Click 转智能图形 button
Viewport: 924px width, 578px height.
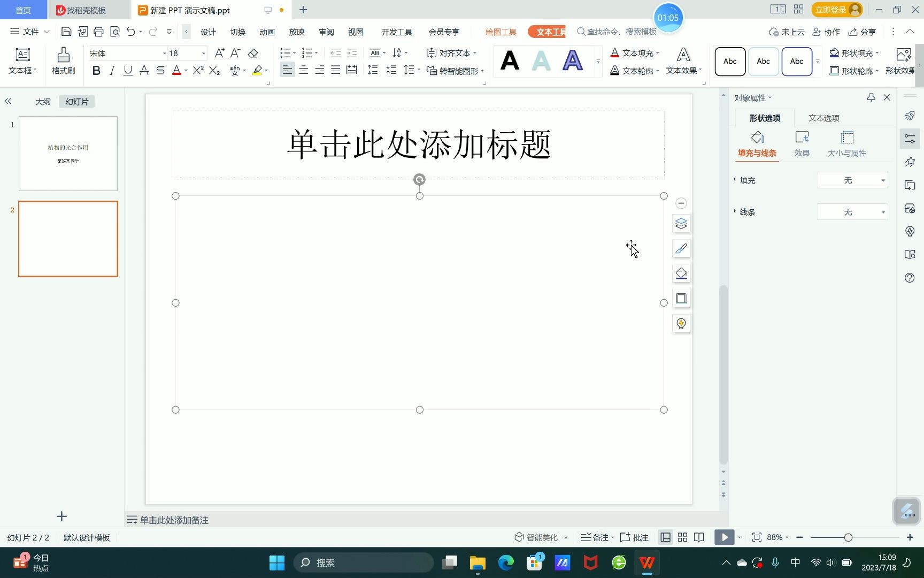point(455,71)
